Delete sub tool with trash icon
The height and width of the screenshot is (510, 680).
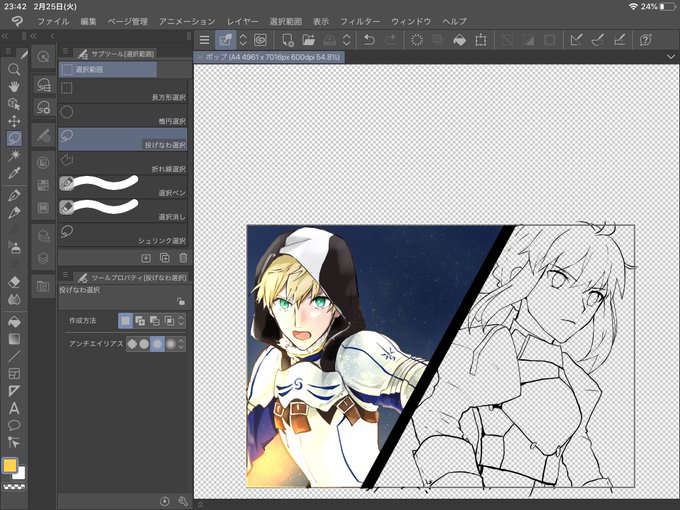(183, 258)
